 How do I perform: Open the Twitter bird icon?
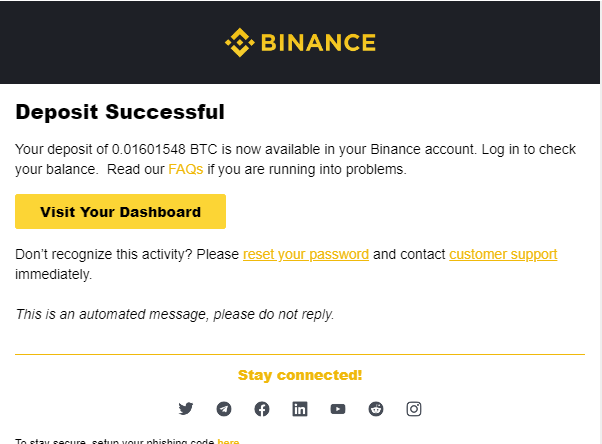(186, 409)
